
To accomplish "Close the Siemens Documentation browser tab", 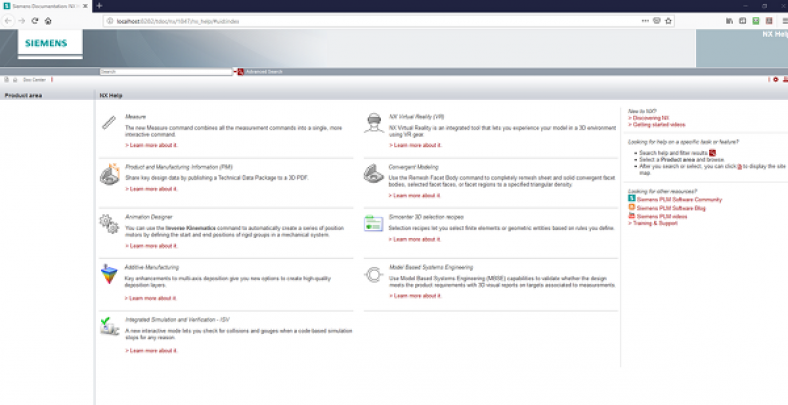I will (84, 6).
